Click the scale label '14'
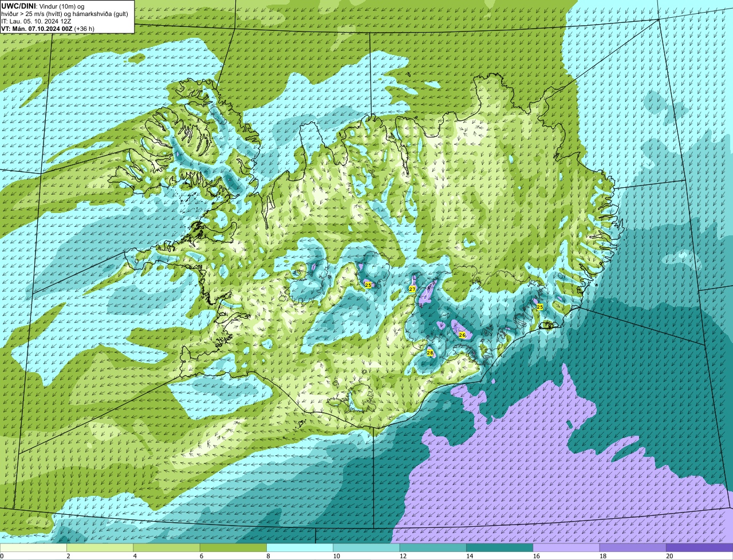This screenshot has width=733, height=560. (469, 555)
